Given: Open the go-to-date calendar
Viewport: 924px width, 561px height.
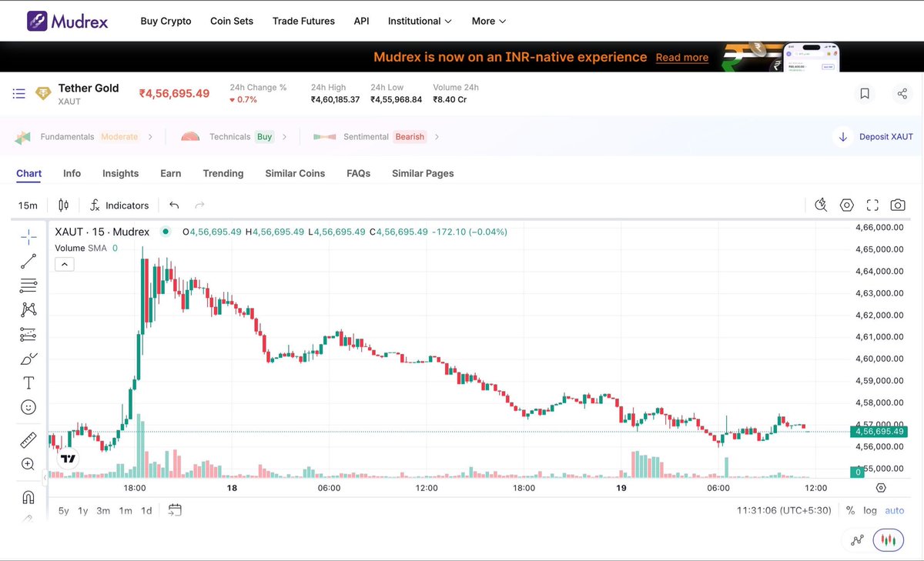Looking at the screenshot, I should (175, 509).
